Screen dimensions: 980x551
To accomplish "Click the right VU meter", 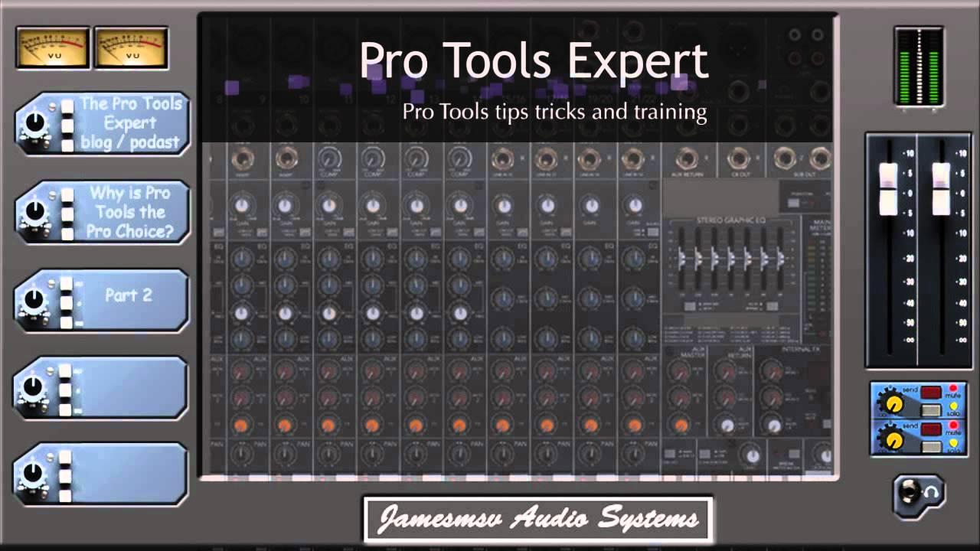I will pos(131,47).
